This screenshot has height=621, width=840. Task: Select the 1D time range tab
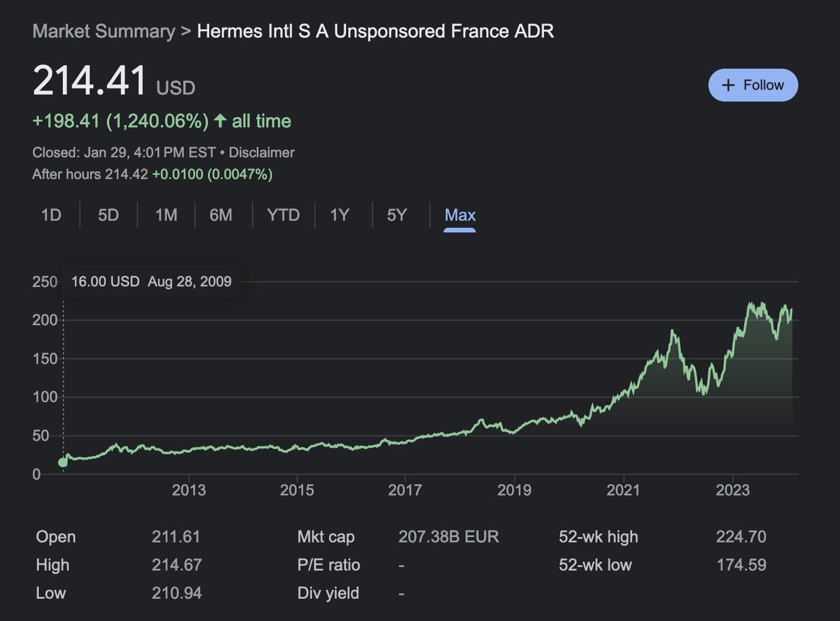[51, 215]
